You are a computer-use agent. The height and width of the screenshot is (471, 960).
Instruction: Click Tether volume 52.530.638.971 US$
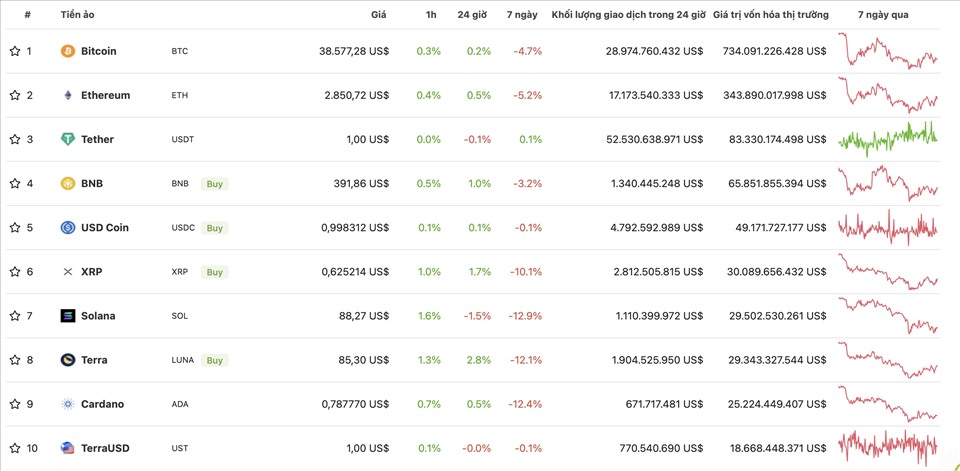click(656, 140)
